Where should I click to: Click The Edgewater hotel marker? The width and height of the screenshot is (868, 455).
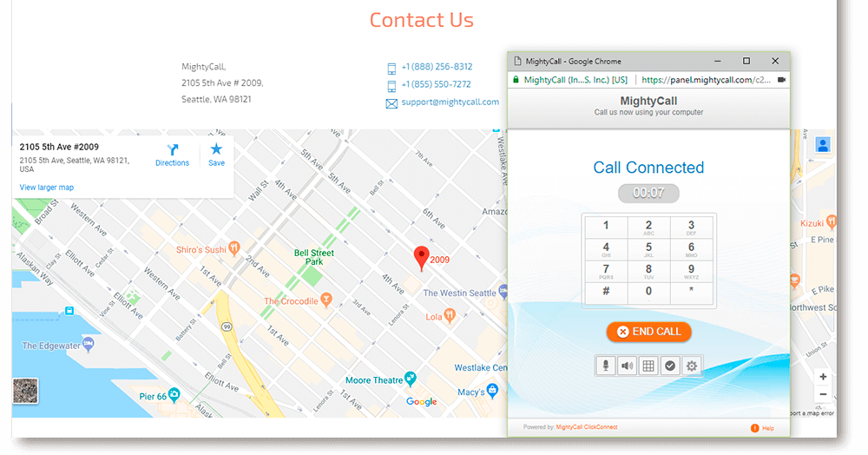click(x=88, y=344)
